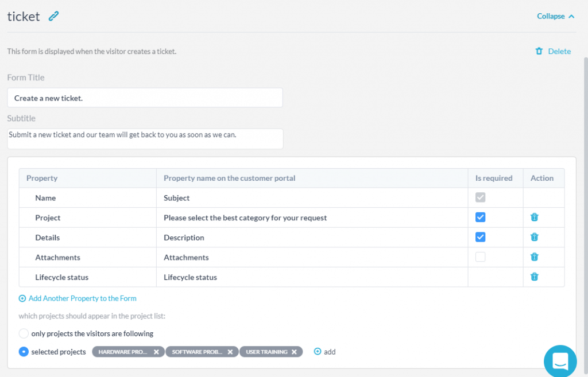This screenshot has width=588, height=377.
Task: Remove the USER TRAINING project tag
Action: coord(295,352)
